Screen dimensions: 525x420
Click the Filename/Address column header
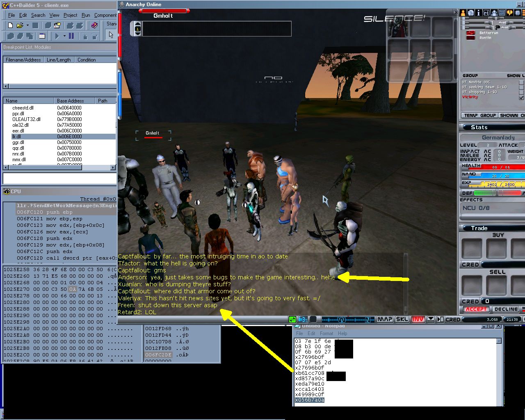tap(23, 60)
